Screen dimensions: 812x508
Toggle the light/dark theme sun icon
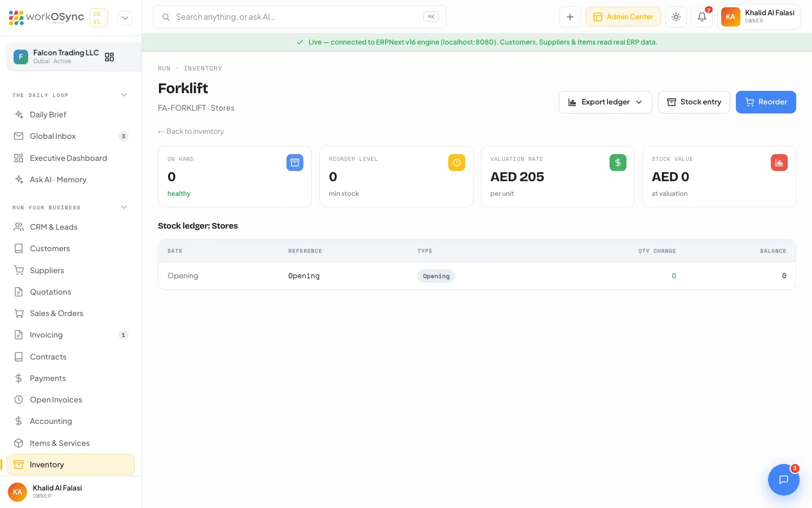pos(676,17)
